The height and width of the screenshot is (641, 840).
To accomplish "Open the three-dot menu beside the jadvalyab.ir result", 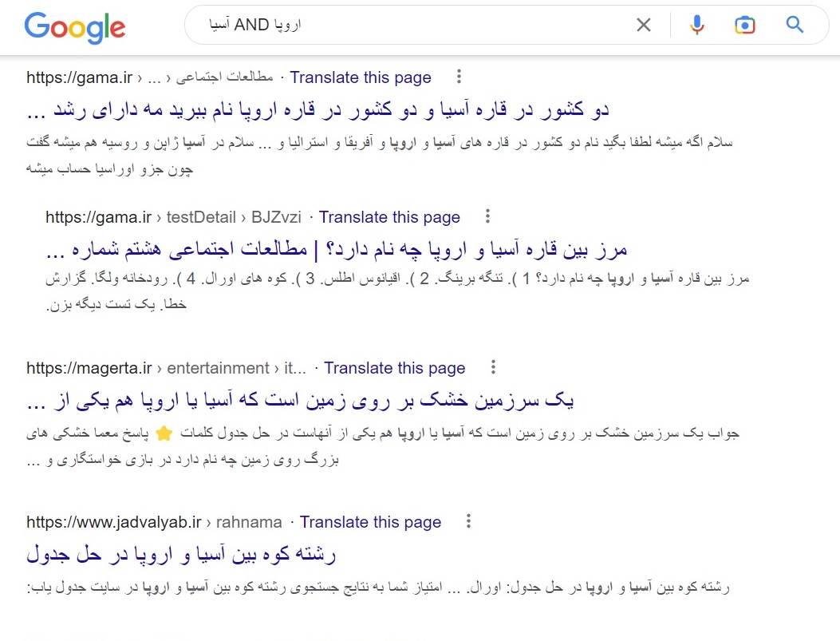I will [x=467, y=520].
